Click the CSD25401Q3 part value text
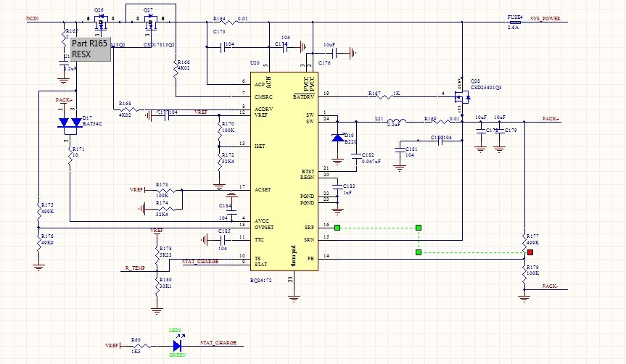 pyautogui.click(x=486, y=88)
